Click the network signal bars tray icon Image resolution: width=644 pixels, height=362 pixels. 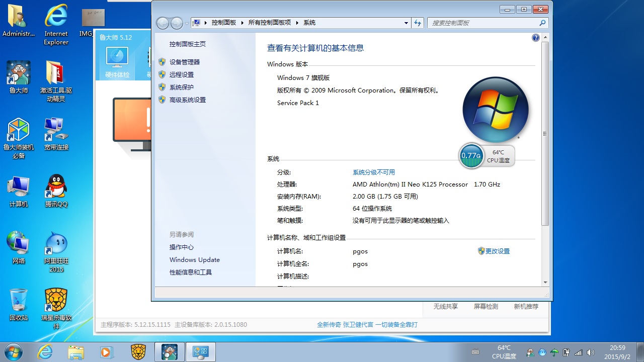(579, 352)
